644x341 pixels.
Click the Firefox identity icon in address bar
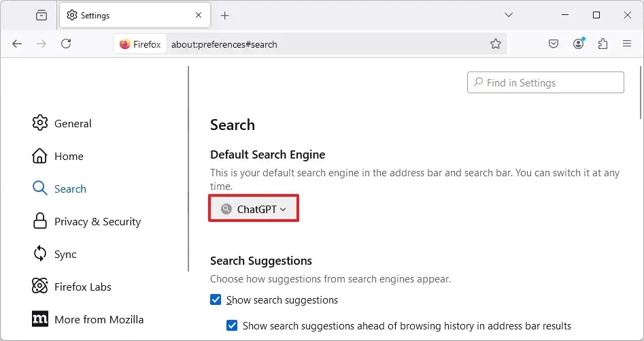(140, 44)
